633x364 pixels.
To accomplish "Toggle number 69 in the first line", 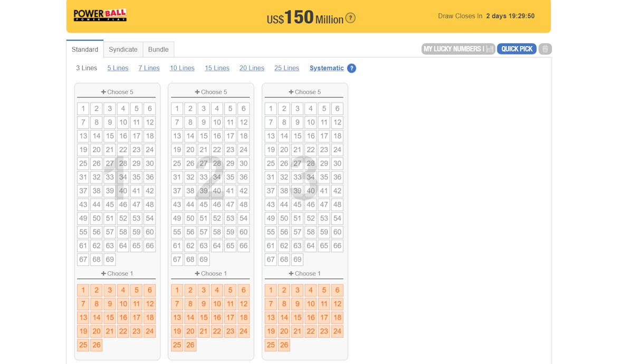I will tap(110, 260).
